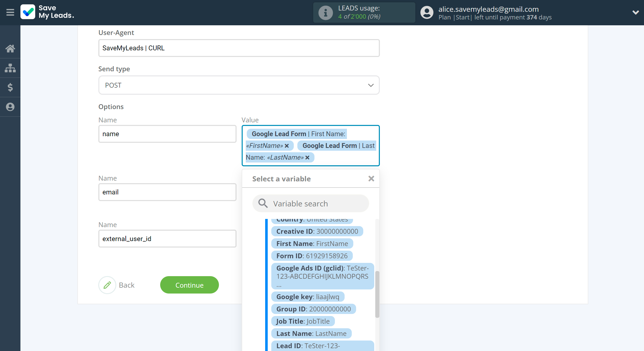Click the variable list scrollbar
This screenshot has width=644, height=351.
pos(377,294)
